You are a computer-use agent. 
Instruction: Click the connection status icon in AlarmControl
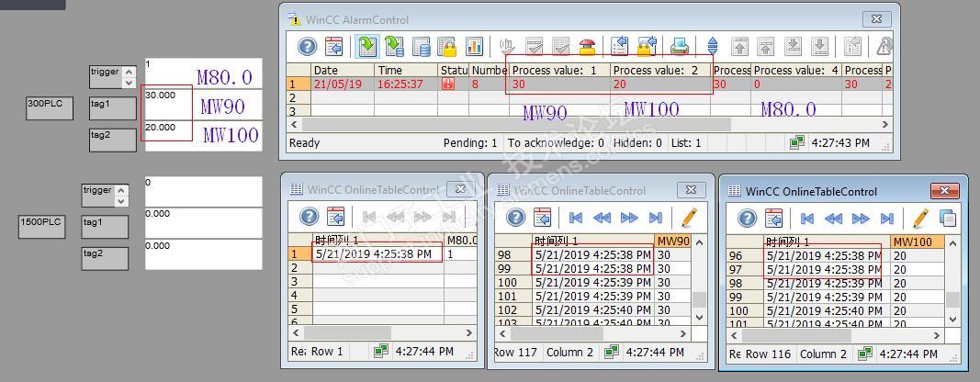coord(796,143)
